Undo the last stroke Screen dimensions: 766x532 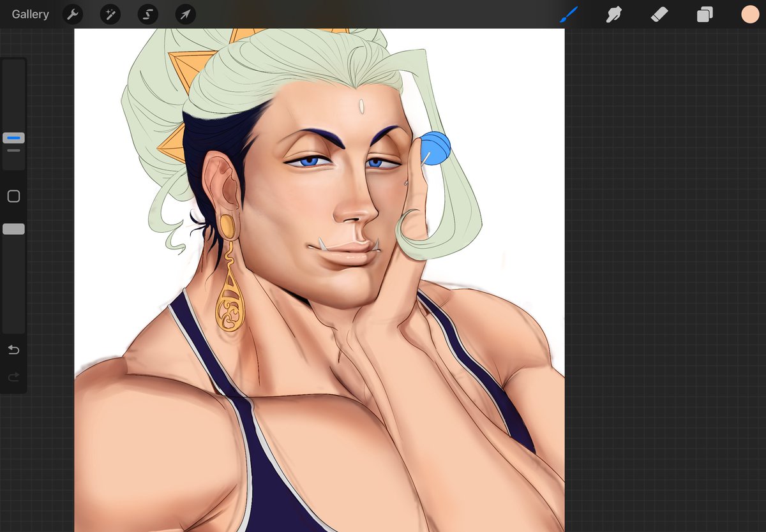(x=13, y=350)
